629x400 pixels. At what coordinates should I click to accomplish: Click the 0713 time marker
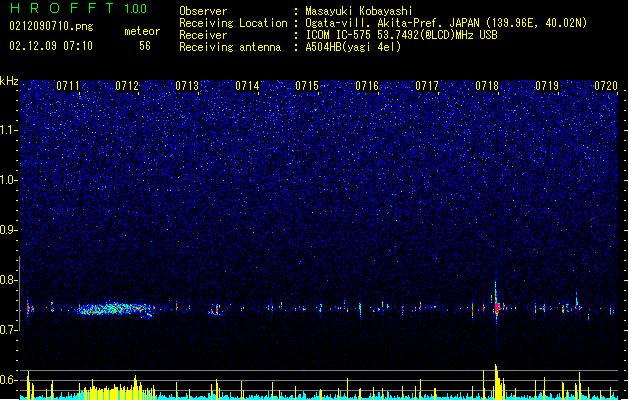tap(187, 86)
